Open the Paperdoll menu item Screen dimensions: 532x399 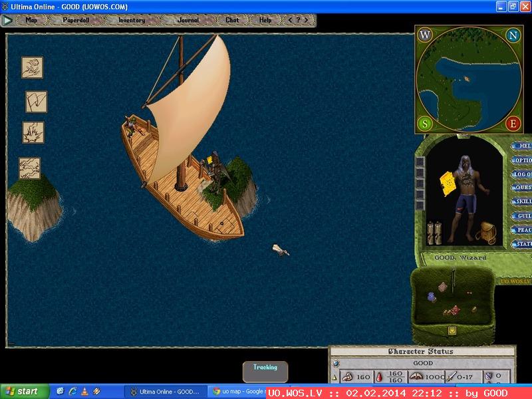[x=76, y=20]
